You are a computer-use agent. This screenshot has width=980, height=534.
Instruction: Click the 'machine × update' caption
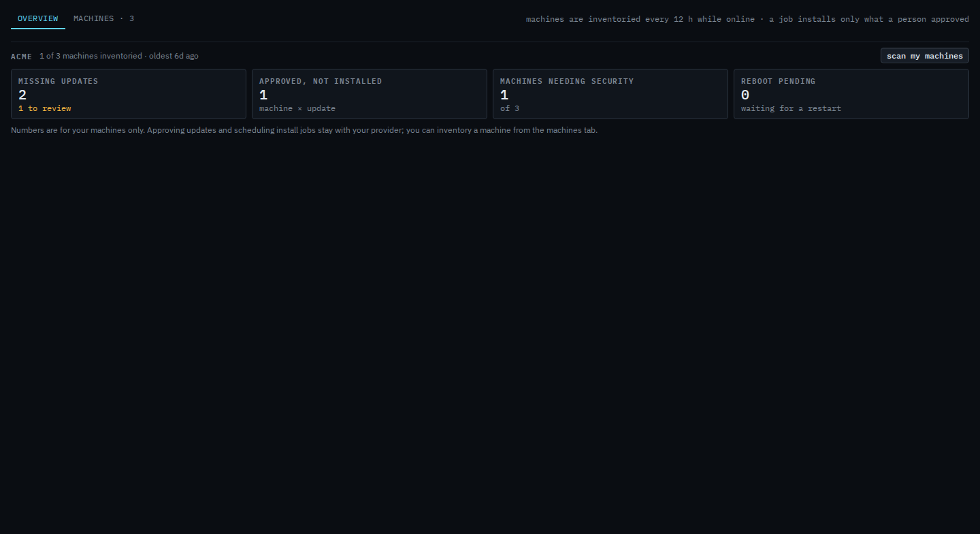coord(297,109)
